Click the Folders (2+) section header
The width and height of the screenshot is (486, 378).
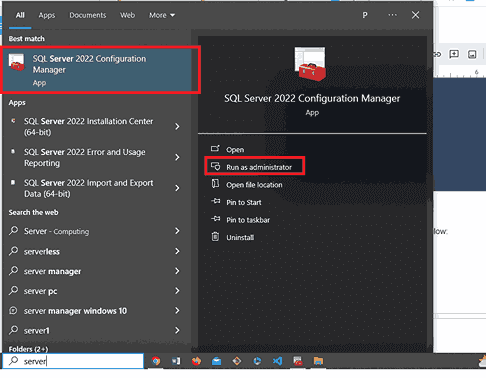28,349
